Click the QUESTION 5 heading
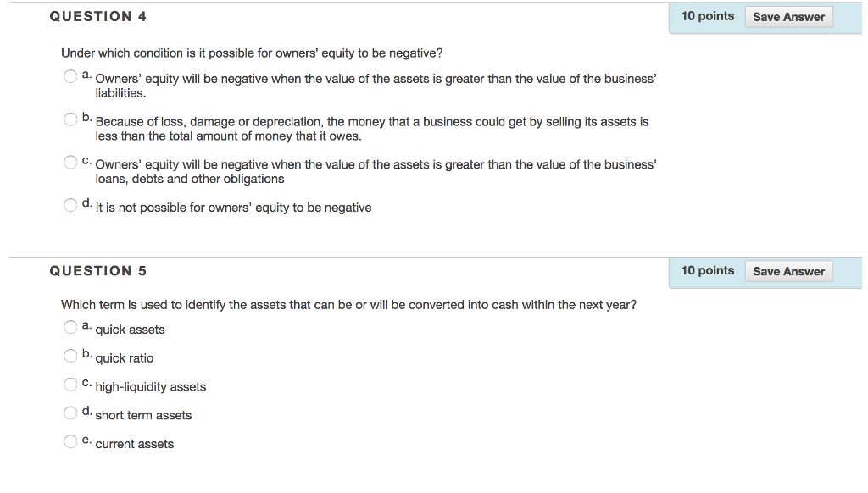 click(97, 270)
